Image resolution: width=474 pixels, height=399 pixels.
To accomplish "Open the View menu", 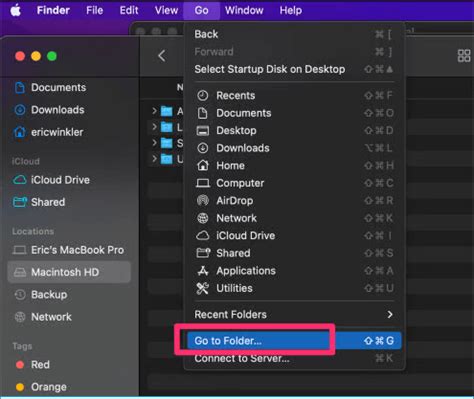I will click(166, 10).
